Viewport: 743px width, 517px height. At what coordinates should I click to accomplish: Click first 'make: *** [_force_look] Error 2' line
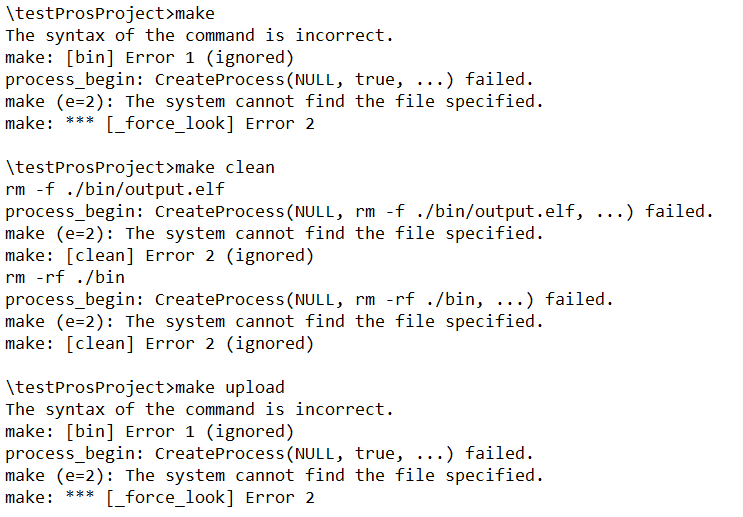tap(160, 124)
